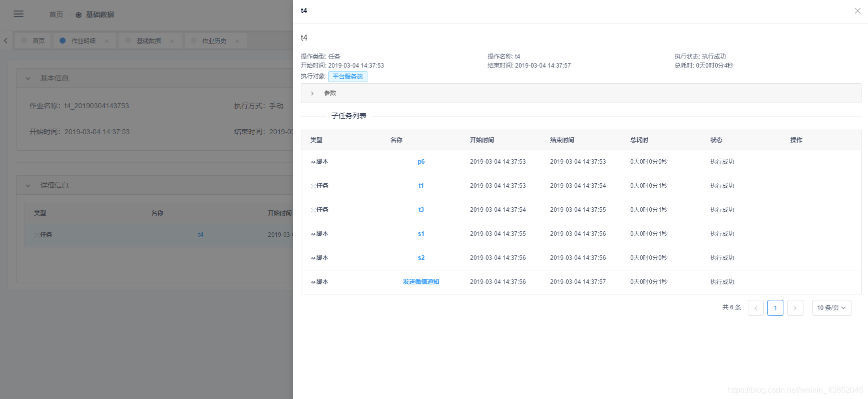Open subtask t3 link
The width and height of the screenshot is (868, 399).
pyautogui.click(x=421, y=210)
